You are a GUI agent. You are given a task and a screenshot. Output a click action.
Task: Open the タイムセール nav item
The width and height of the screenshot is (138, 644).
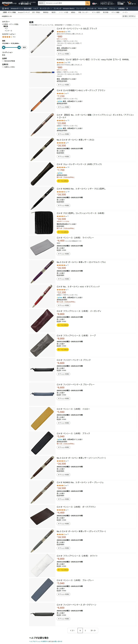tap(92, 8)
